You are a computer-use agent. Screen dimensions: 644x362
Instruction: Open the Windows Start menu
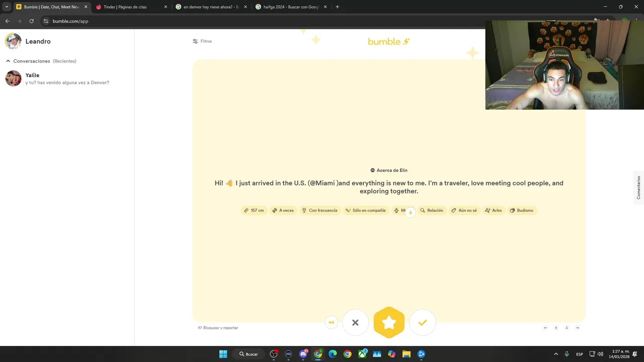pos(223,354)
